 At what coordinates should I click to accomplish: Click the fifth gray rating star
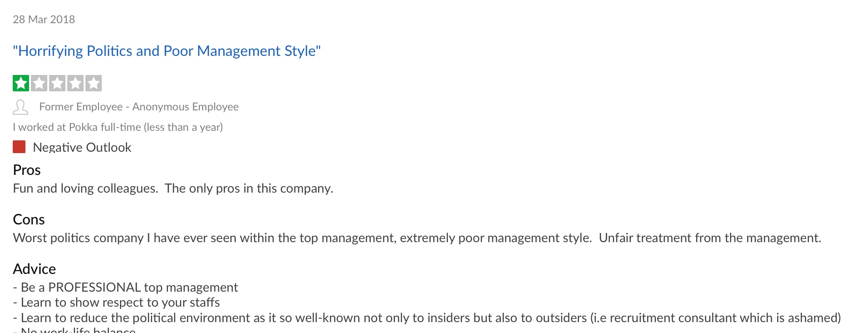pos(94,83)
